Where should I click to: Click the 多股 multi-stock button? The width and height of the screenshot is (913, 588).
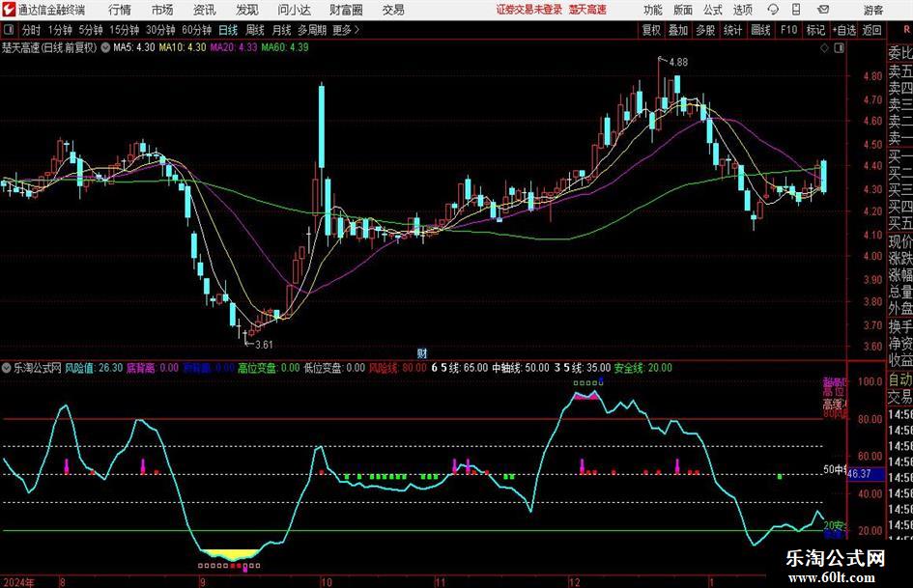705,30
